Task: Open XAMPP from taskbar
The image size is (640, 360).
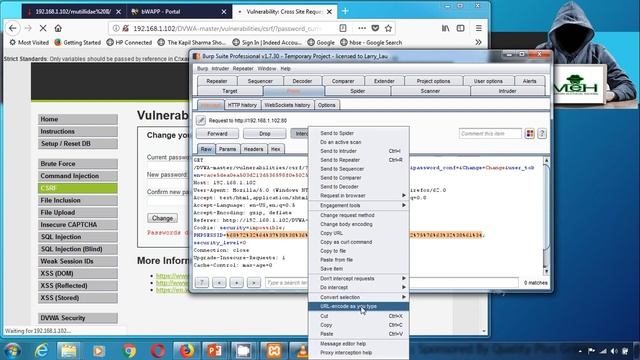Action: click(x=274, y=351)
